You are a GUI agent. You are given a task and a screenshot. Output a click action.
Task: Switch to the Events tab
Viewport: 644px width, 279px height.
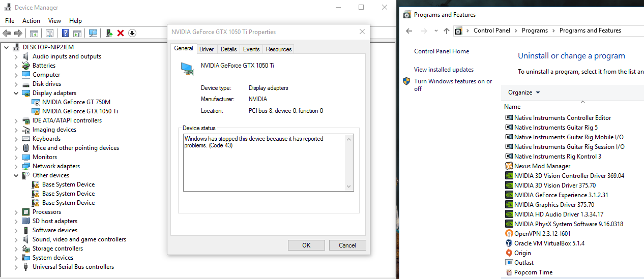[251, 49]
